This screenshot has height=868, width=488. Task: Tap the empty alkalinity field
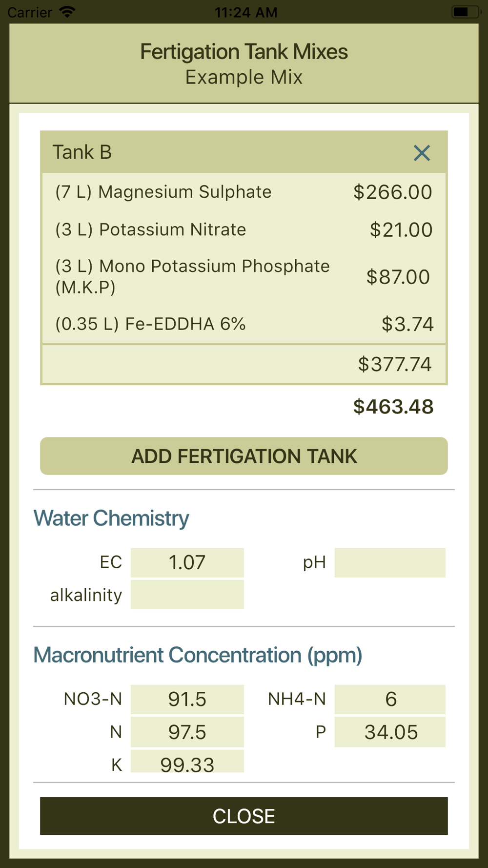(x=187, y=595)
